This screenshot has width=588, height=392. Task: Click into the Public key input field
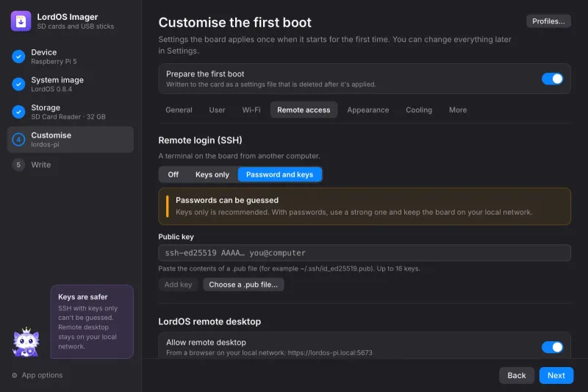(365, 253)
